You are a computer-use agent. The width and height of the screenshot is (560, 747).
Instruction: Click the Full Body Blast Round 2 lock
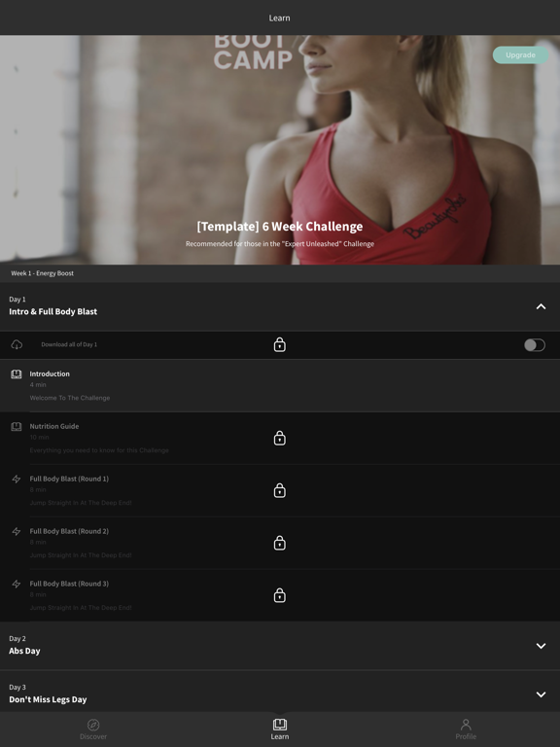point(280,543)
